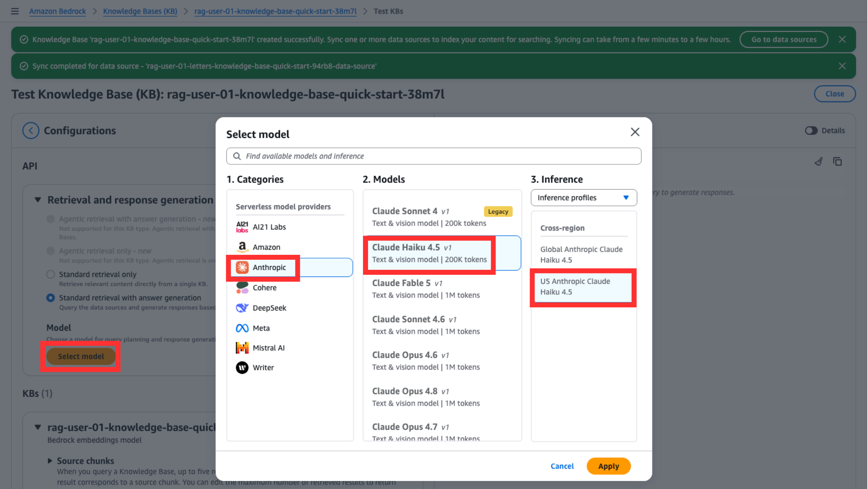Viewport: 868px width, 489px height.
Task: Select Agentic retrieval only radio
Action: 51,251
